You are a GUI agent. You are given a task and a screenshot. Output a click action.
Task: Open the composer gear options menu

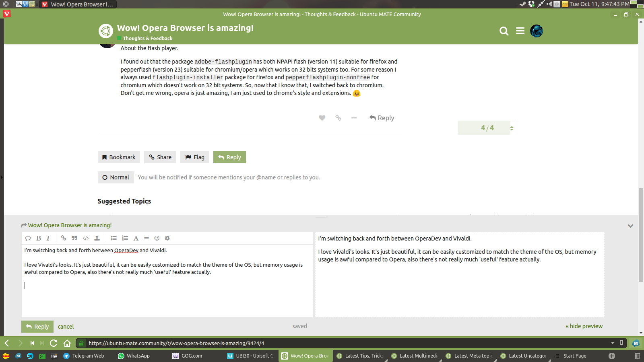[x=167, y=238]
